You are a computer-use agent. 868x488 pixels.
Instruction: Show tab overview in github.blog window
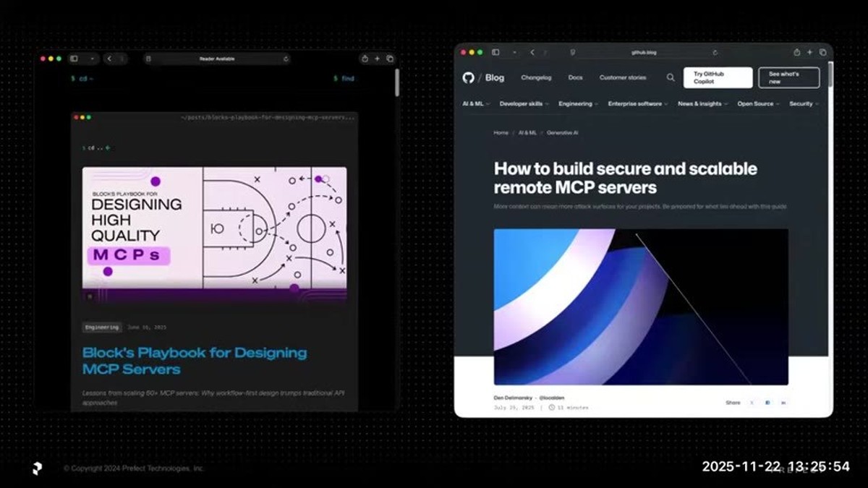pyautogui.click(x=822, y=52)
